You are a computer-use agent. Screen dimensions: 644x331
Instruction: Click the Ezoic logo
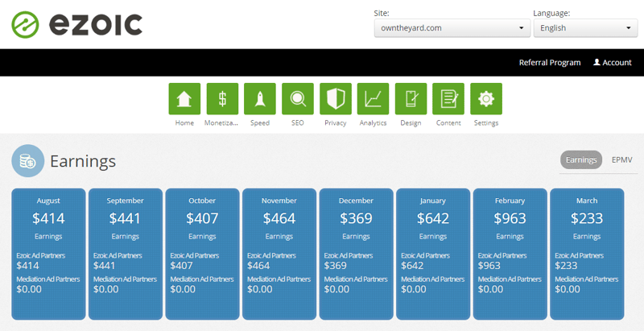[x=76, y=25]
